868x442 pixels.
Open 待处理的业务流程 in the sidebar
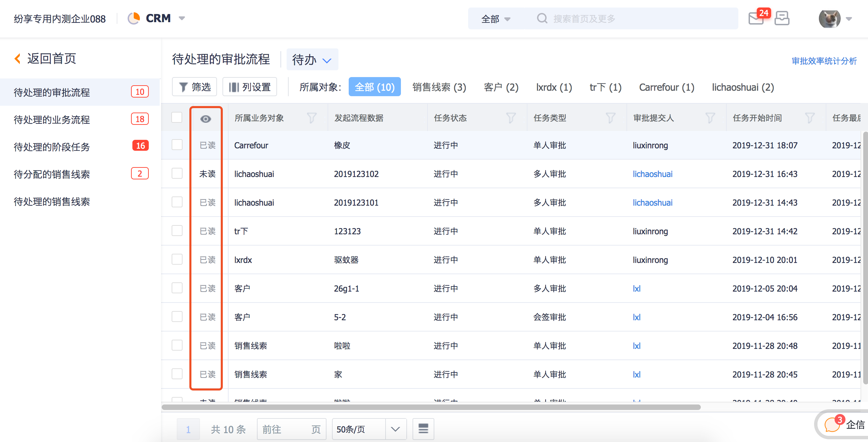(x=80, y=119)
